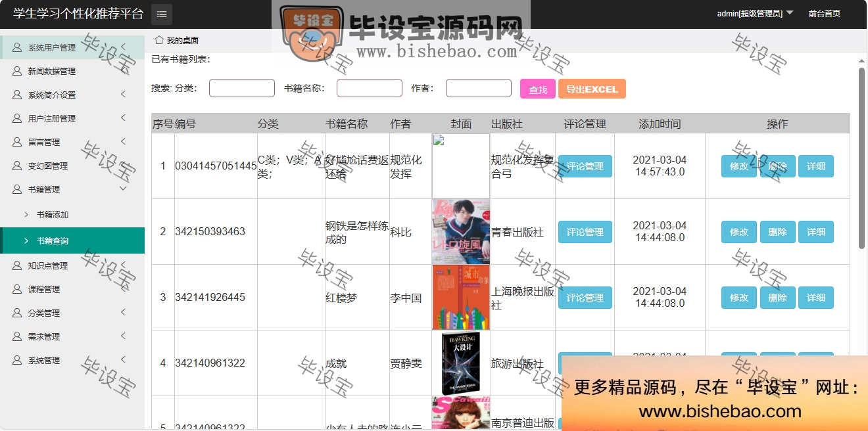Open 评论管理 for 钢铁是怎样练成的
The width and height of the screenshot is (868, 431).
point(585,232)
